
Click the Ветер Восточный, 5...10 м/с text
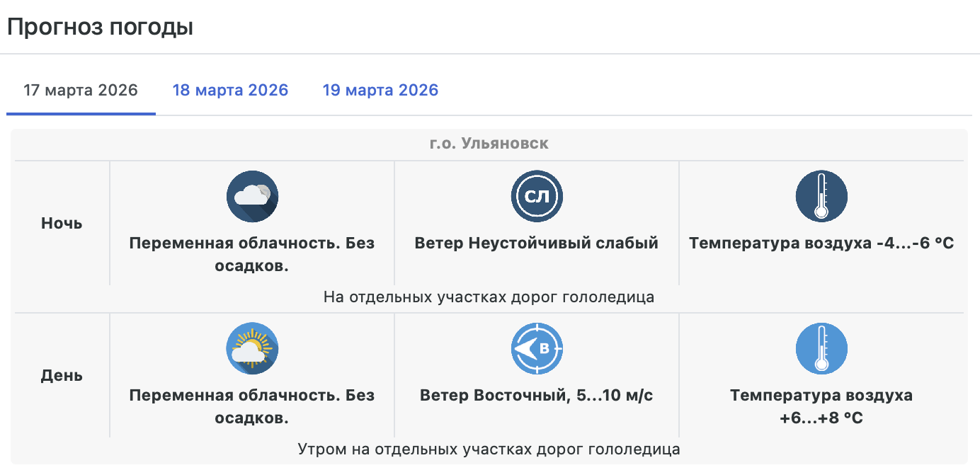(x=537, y=396)
